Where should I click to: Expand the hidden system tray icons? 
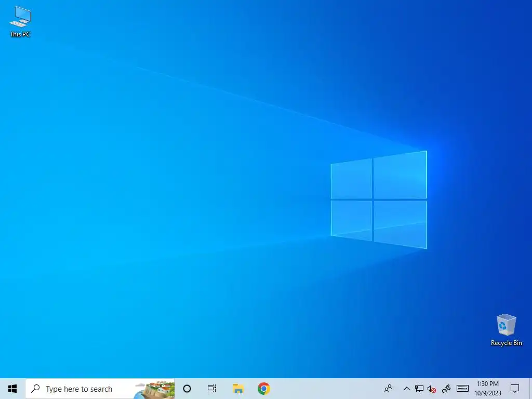click(406, 389)
